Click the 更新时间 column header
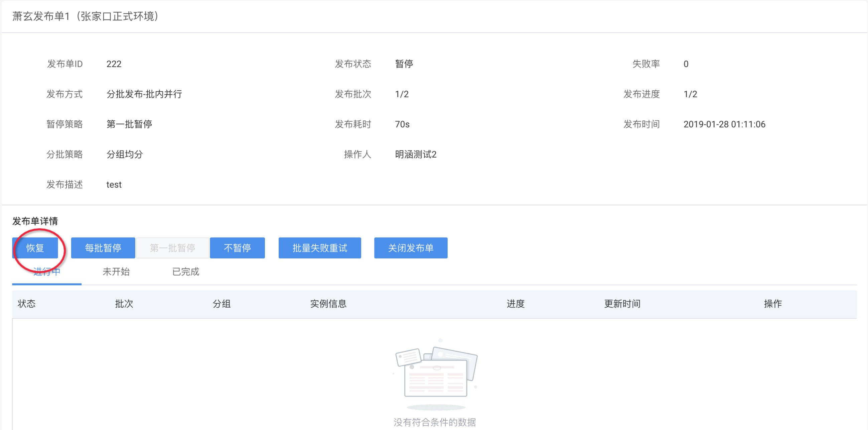Image resolution: width=868 pixels, height=430 pixels. coord(622,304)
